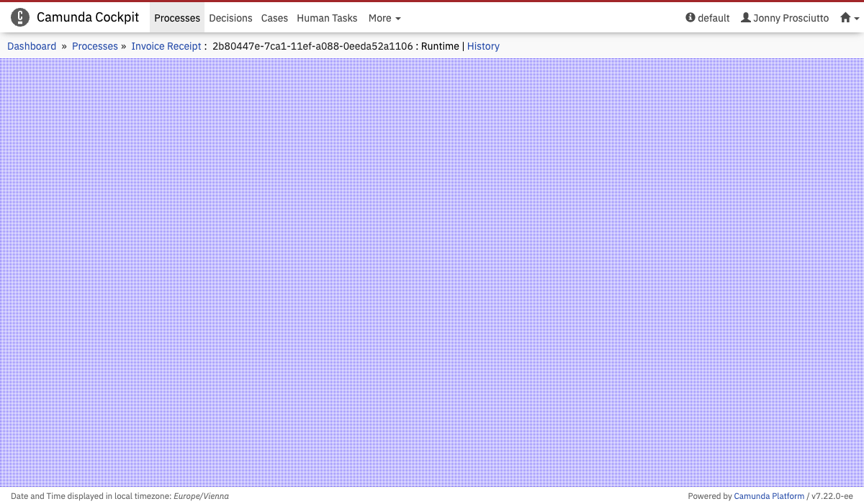Click the Camunda Cockpit title
This screenshot has width=864, height=504.
click(x=88, y=17)
